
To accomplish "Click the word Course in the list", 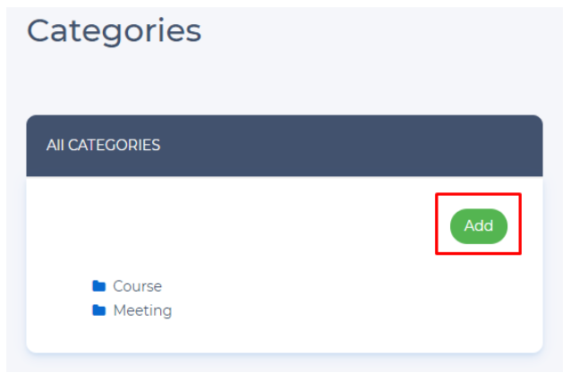I will coord(137,286).
